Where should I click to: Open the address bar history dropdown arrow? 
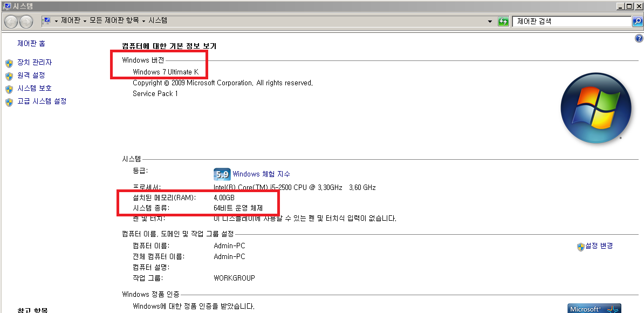pyautogui.click(x=490, y=22)
